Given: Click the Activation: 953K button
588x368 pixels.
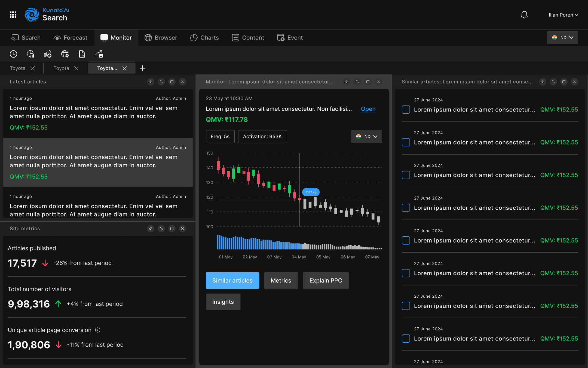Looking at the screenshot, I should [262, 137].
